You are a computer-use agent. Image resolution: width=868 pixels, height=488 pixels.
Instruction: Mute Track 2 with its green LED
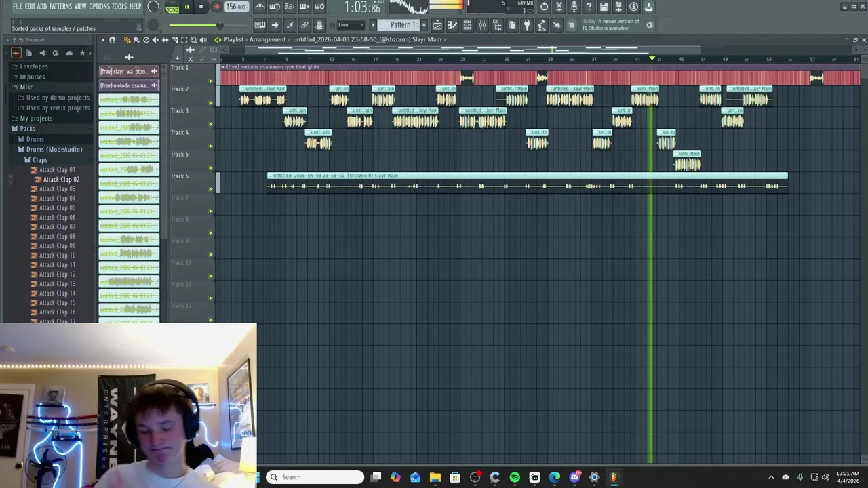click(x=210, y=103)
